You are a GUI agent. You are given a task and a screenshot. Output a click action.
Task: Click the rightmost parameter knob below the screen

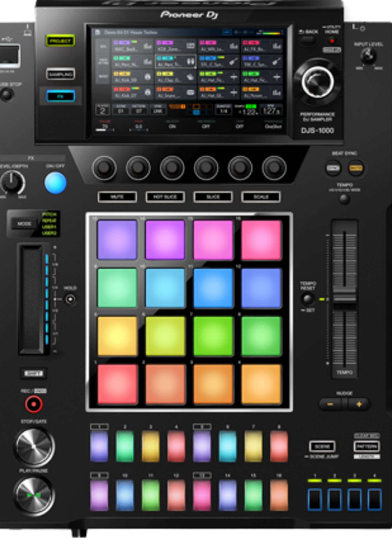pos(274,168)
